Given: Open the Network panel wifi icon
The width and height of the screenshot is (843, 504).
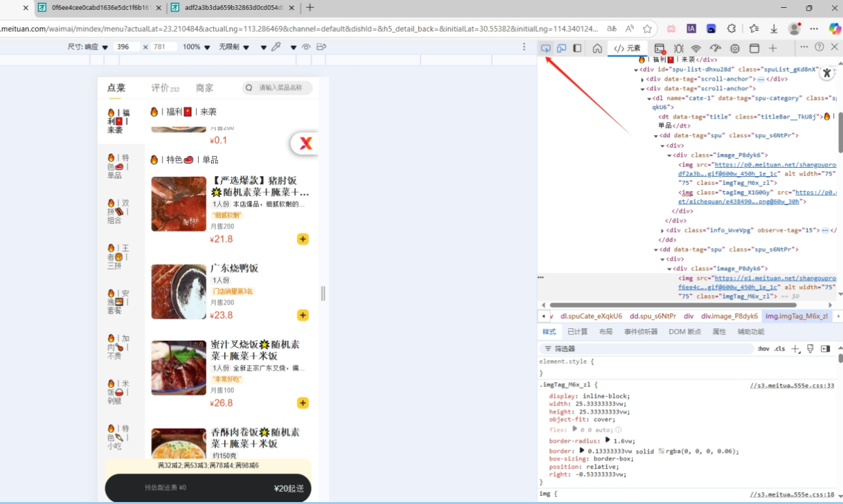Looking at the screenshot, I should (x=697, y=48).
